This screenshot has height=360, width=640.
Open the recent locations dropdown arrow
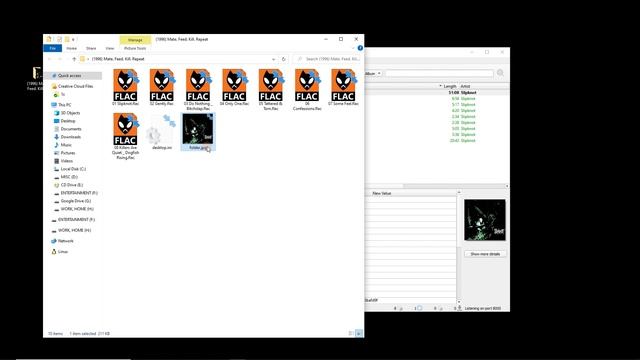point(66,59)
